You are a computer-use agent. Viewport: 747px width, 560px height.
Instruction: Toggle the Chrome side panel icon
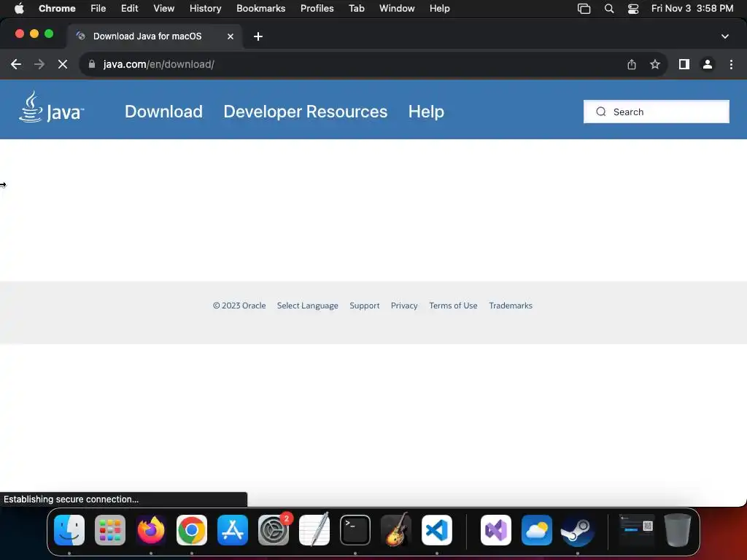[684, 64]
